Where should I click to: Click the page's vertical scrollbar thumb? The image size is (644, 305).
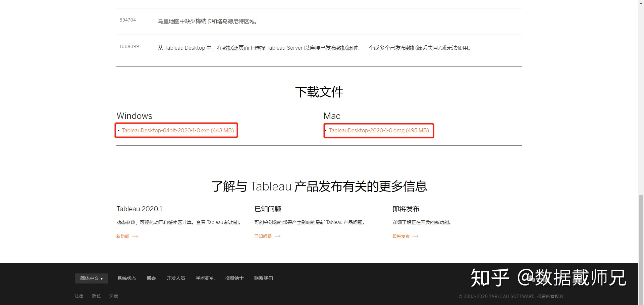(641, 250)
